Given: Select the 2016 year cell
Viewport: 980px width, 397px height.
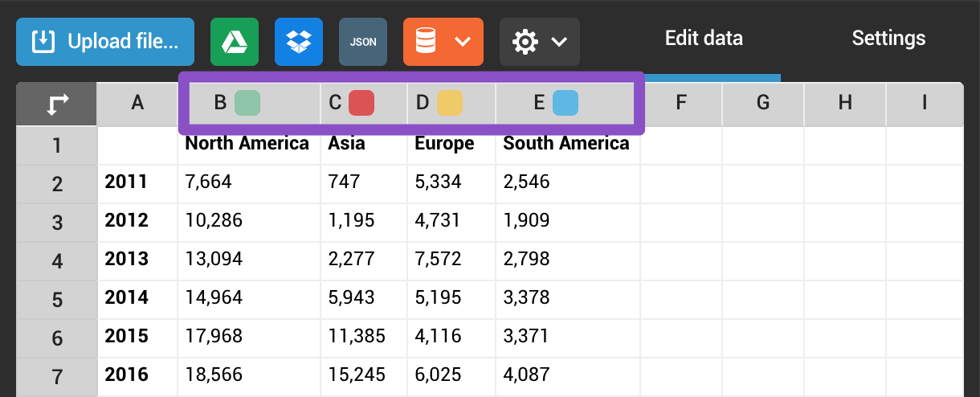Looking at the screenshot, I should tap(137, 377).
